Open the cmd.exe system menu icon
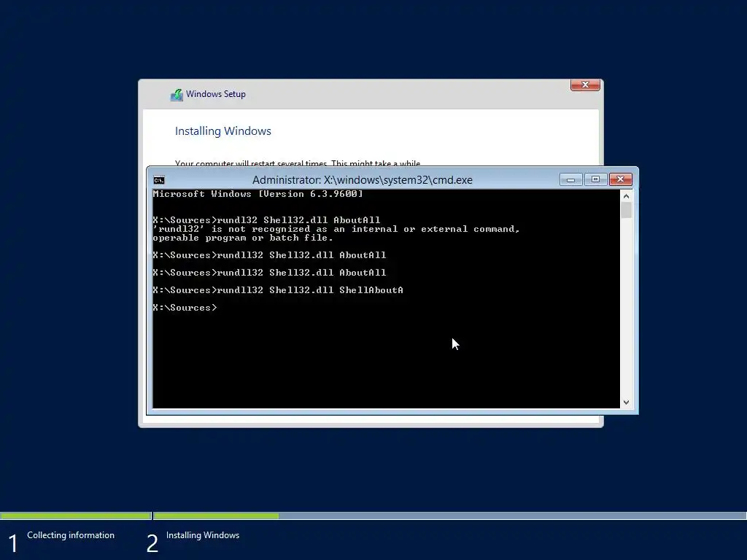747x560 pixels. 159,180
